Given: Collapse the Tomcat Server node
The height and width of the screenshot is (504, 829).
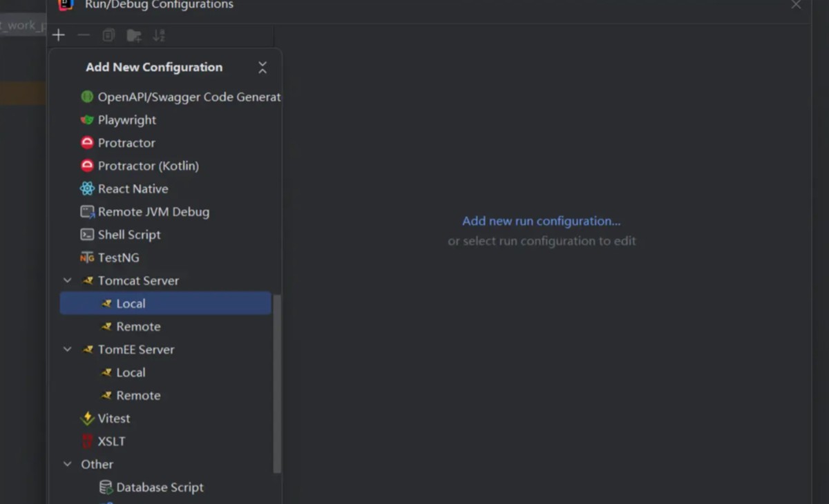Looking at the screenshot, I should [x=68, y=280].
